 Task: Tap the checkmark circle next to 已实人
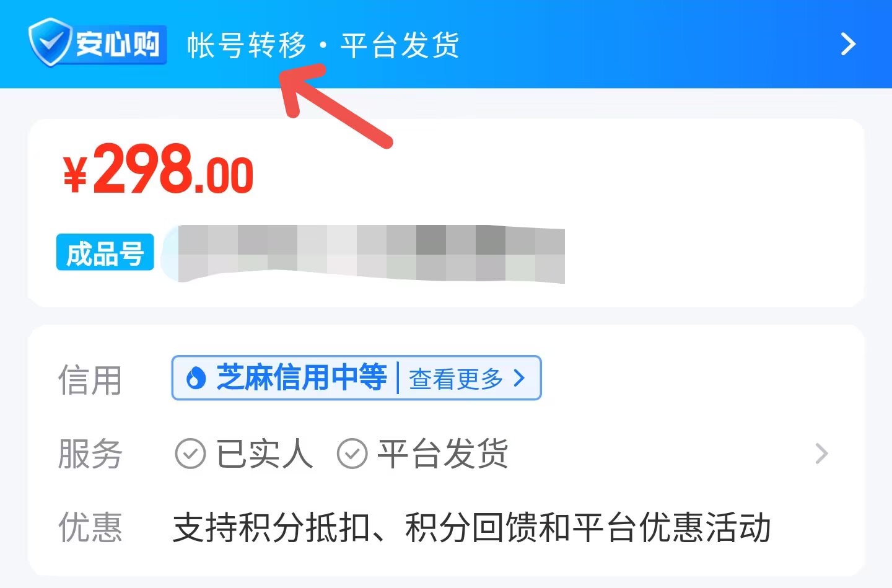click(190, 454)
